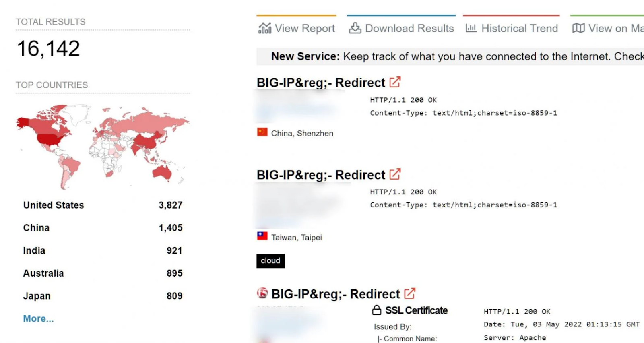
Task: Click the F5 logo icon on third result
Action: [x=262, y=293]
